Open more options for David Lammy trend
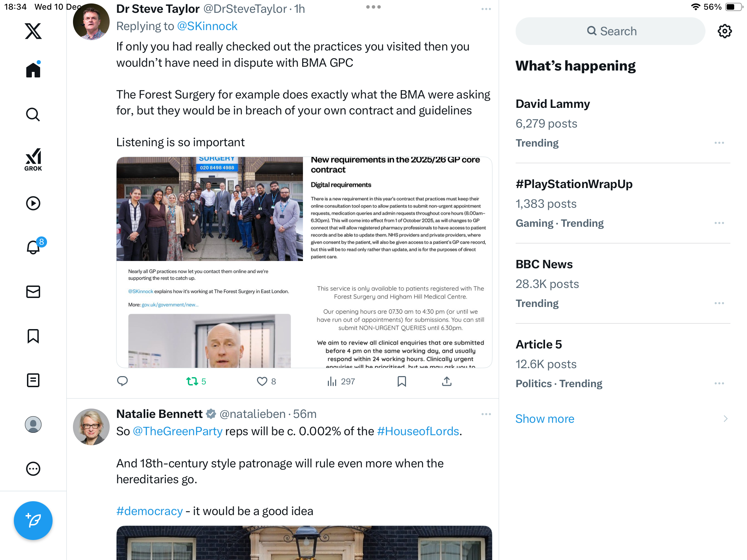 (x=719, y=143)
